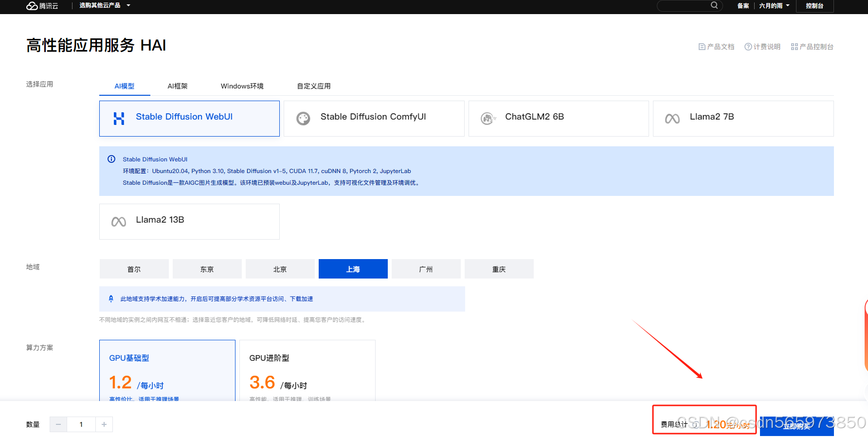Select the ChatGLM2 6B card

coord(559,119)
